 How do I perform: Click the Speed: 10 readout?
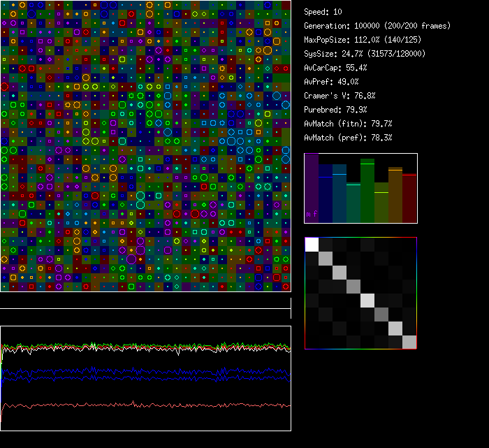[x=323, y=12]
